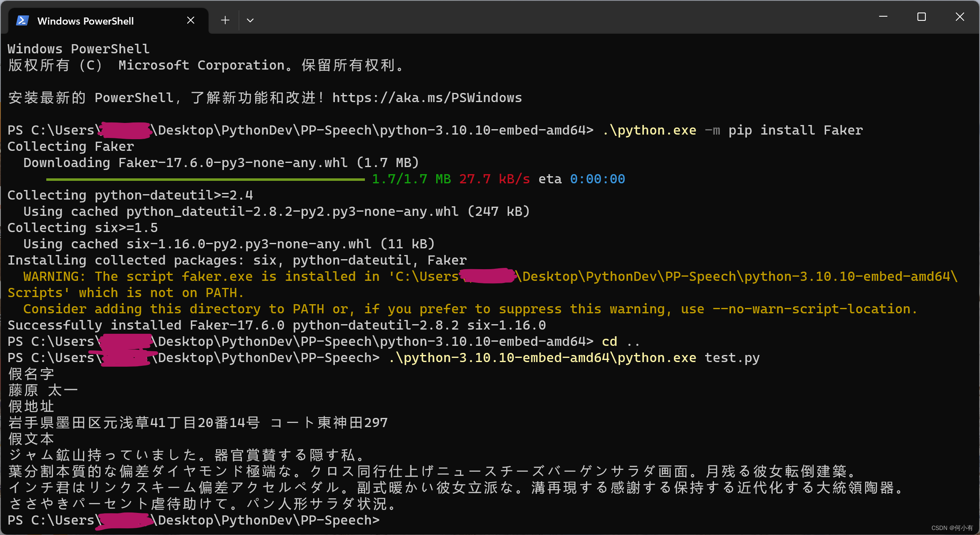
Task: Click the 'Successfully installed Faker-17.6.0' line
Action: click(x=146, y=325)
